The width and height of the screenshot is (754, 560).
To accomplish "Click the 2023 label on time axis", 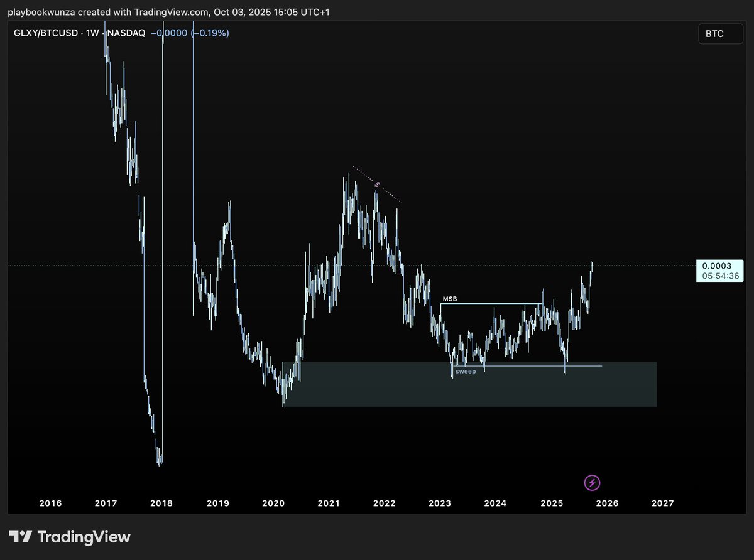I will click(440, 503).
